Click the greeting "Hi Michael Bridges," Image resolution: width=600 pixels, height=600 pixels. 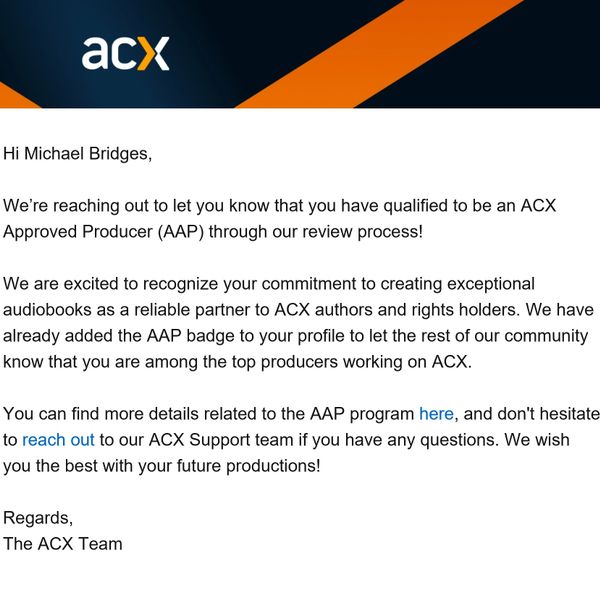(77, 153)
